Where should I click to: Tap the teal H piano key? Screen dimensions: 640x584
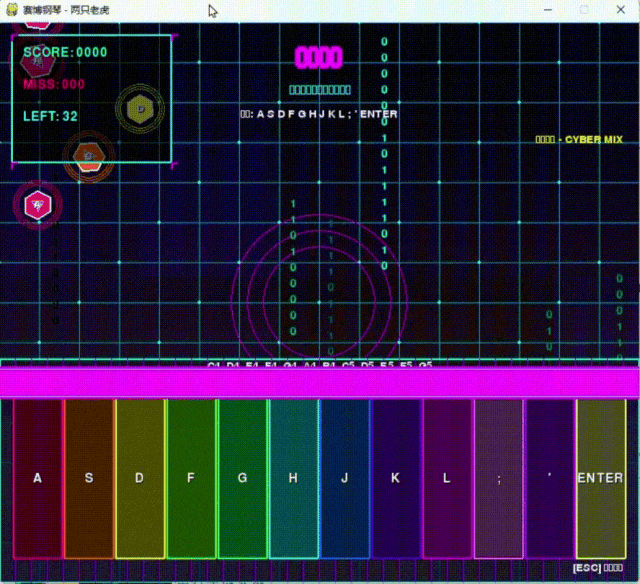coord(293,478)
